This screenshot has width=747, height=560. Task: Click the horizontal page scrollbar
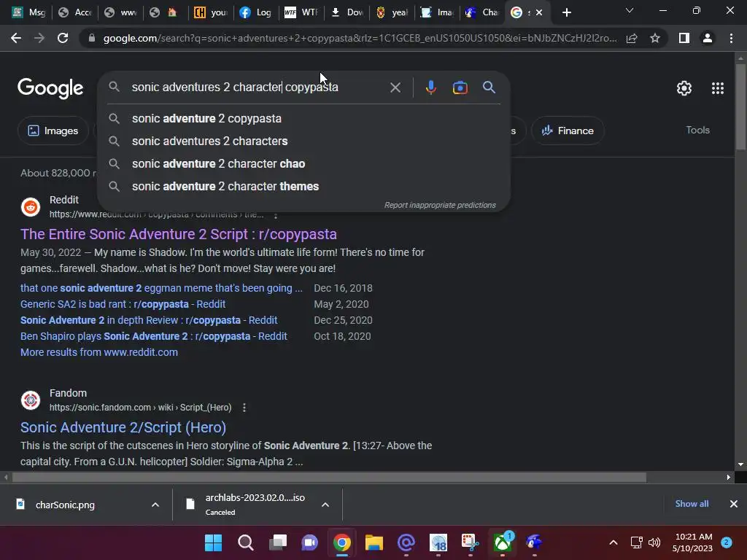pyautogui.click(x=329, y=477)
